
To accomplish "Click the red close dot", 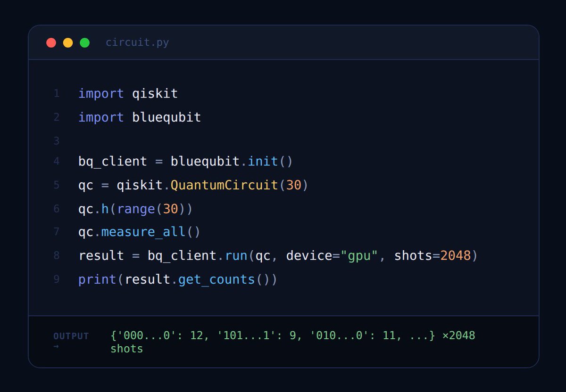I will click(x=51, y=43).
